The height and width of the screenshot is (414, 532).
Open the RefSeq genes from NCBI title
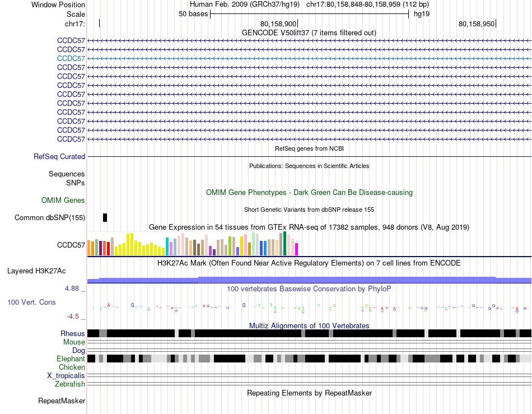coord(309,148)
